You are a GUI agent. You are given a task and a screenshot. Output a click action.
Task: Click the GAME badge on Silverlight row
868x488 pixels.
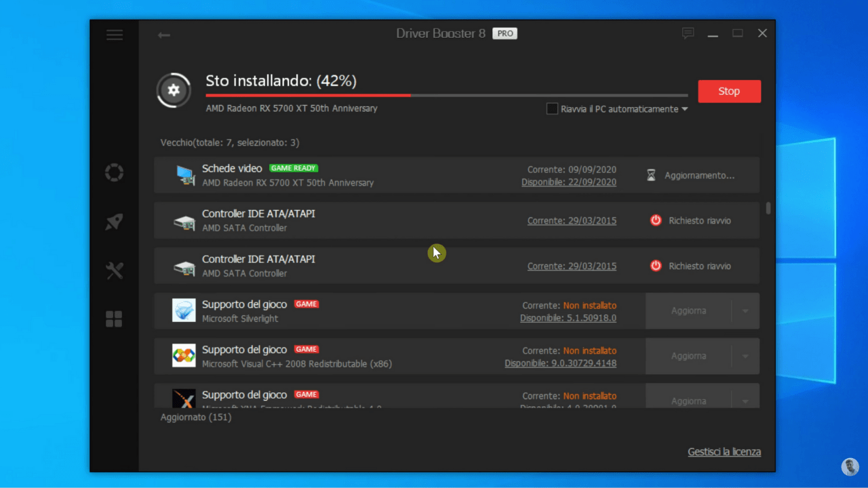point(307,304)
